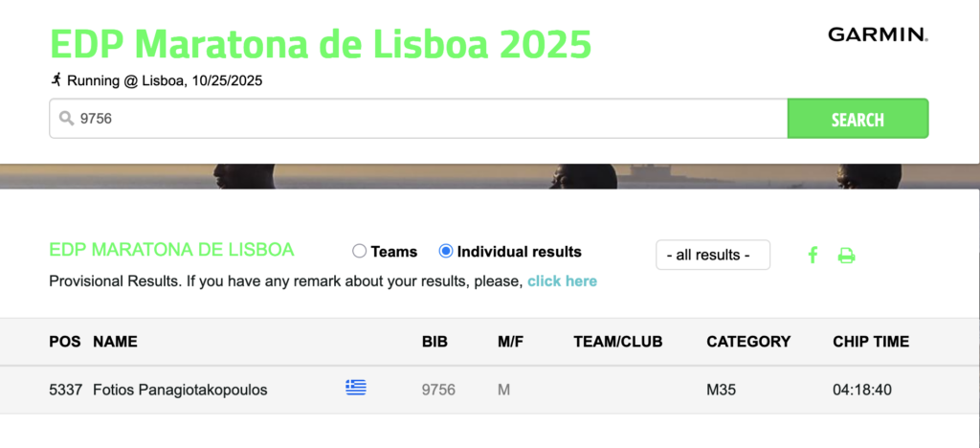Screen dimensions: 980x448
Task: Open the all results dropdown
Action: coord(713,255)
